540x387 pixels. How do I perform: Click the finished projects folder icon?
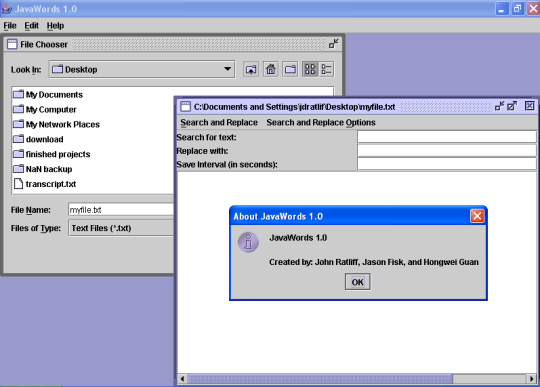tap(18, 154)
